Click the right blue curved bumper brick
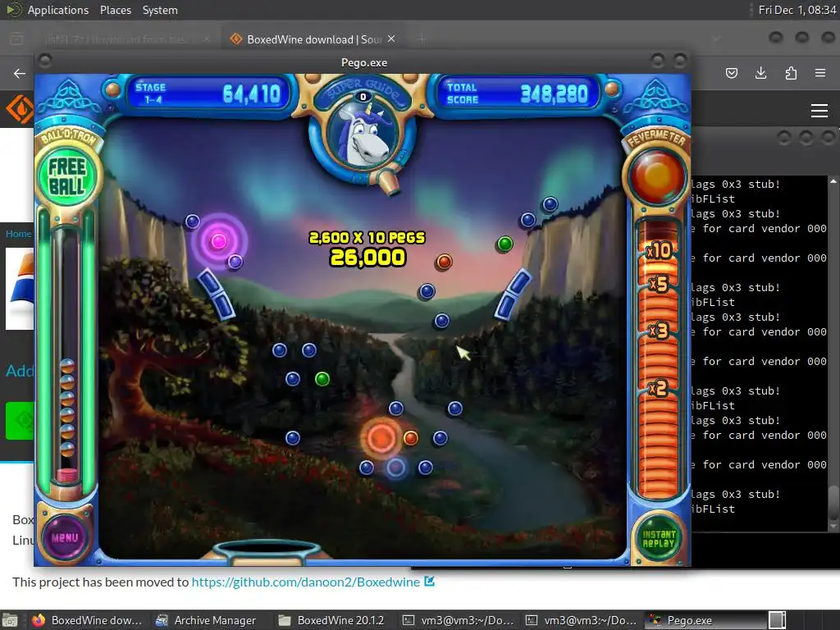This screenshot has height=630, width=840. 513,294
